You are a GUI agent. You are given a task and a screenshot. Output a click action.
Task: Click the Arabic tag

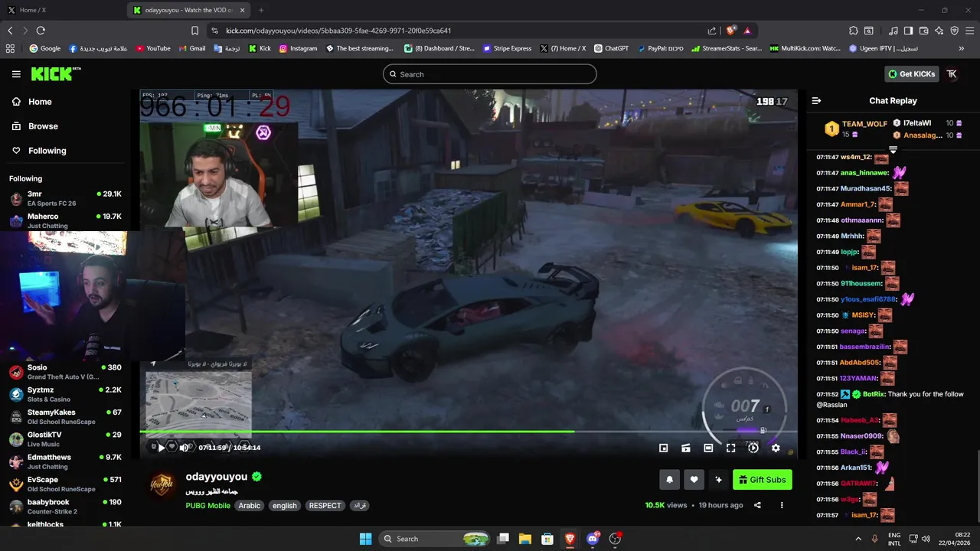[250, 506]
